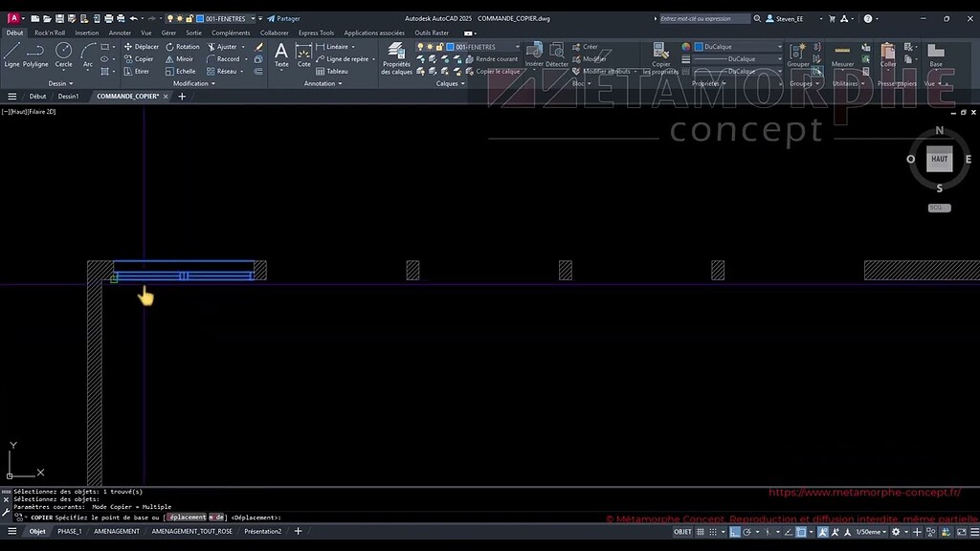The width and height of the screenshot is (980, 551).
Task: Click the Etirer command
Action: pos(139,71)
